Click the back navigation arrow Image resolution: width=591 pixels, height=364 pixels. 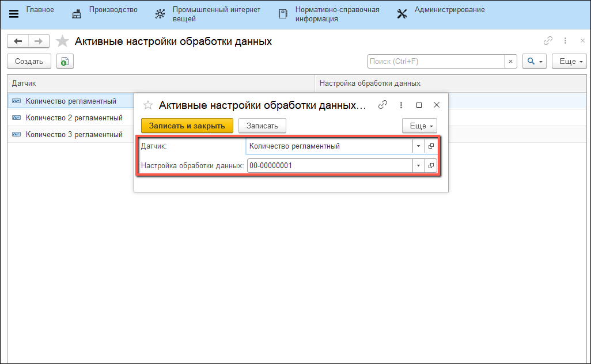click(18, 41)
